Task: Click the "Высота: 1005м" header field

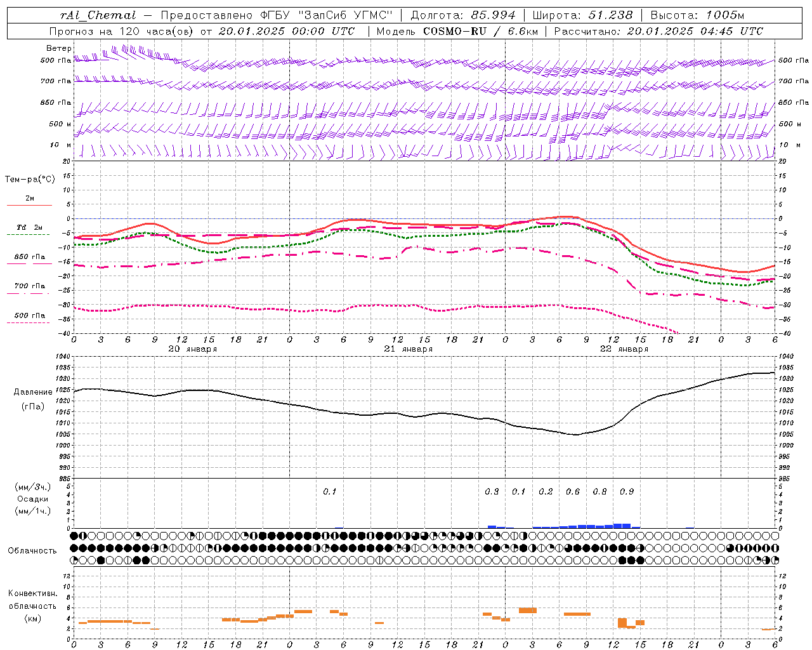Action: [x=697, y=15]
